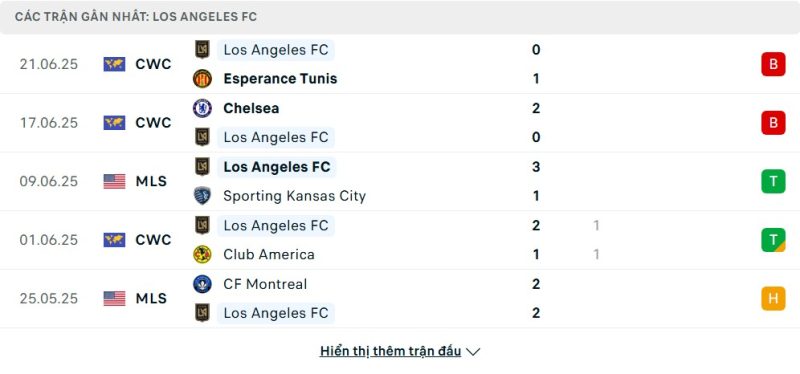Select the Club America team name
This screenshot has width=800, height=374.
tap(269, 254)
